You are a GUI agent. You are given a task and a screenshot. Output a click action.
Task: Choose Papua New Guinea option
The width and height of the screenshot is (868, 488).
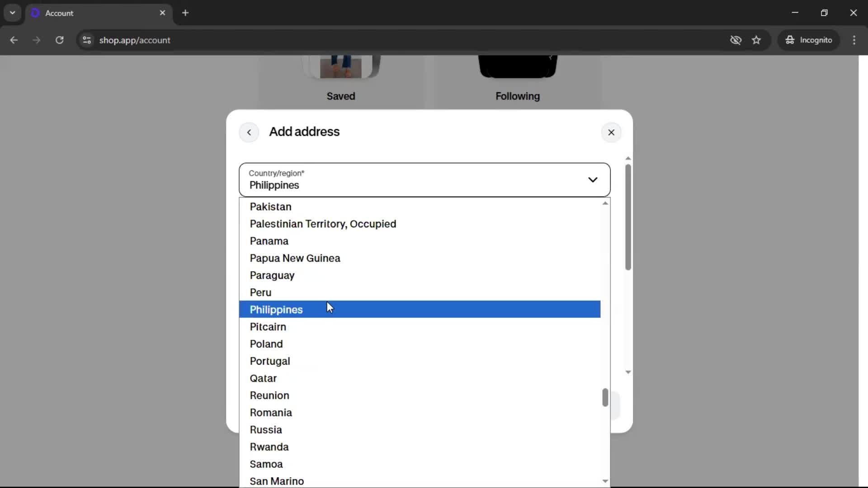point(295,258)
